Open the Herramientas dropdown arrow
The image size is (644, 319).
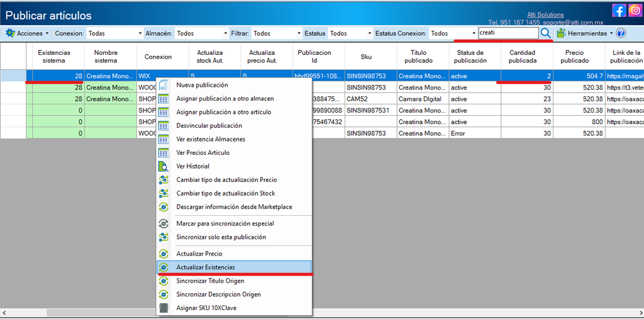pyautogui.click(x=611, y=33)
